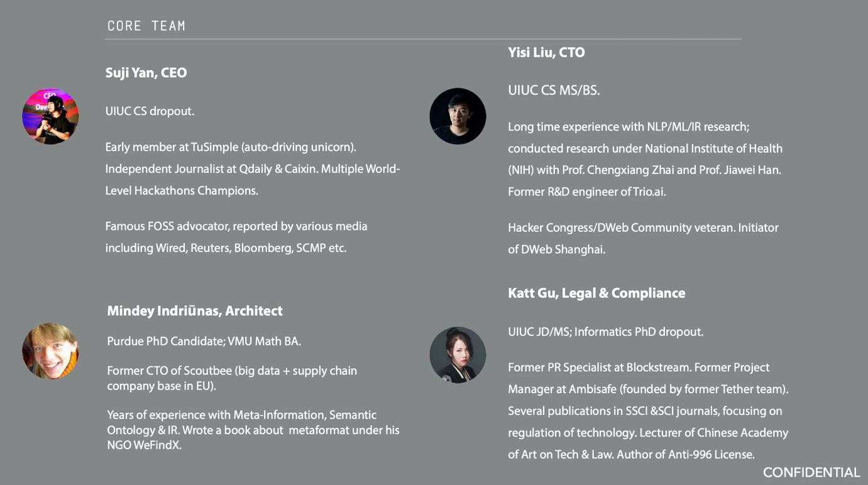
Task: Click the Mindey Indriūnas, Architect heading
Action: 195,311
